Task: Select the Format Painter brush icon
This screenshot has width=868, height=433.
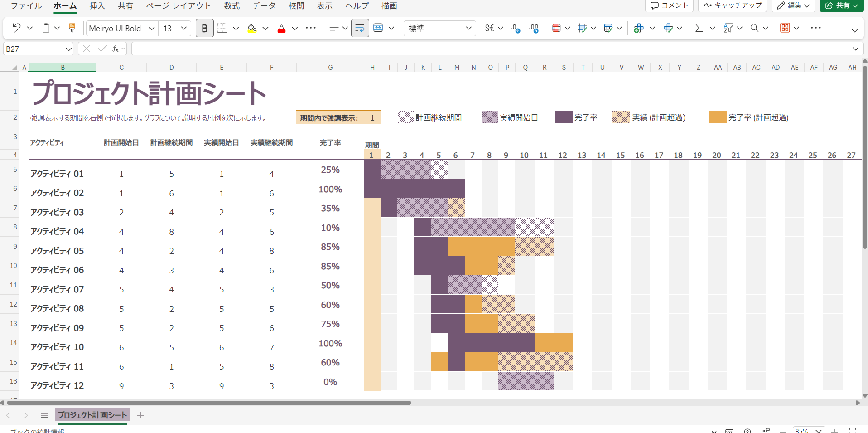Action: [72, 28]
